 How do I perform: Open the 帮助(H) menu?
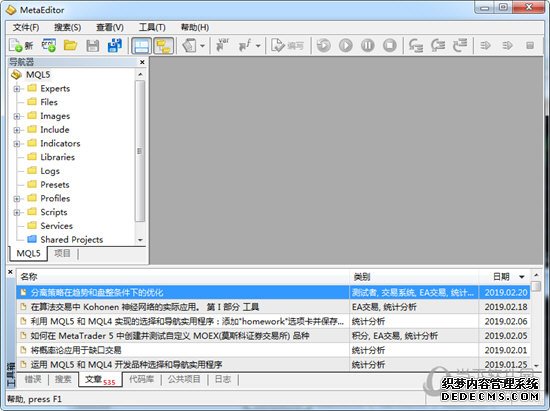pos(195,27)
